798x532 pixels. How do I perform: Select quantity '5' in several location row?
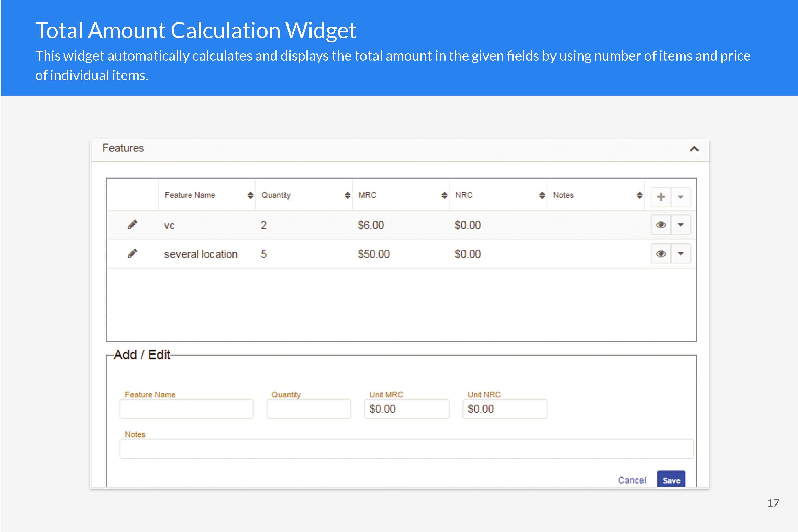tap(264, 254)
